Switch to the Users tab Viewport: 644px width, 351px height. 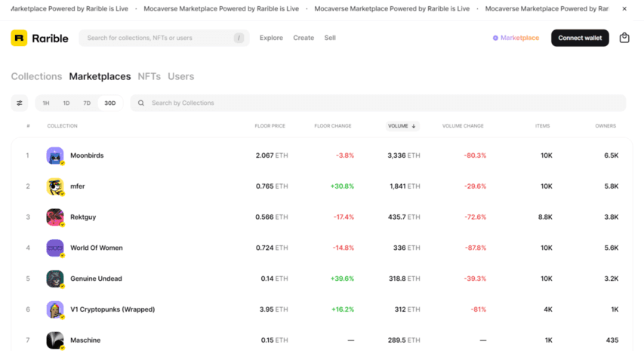coord(180,76)
